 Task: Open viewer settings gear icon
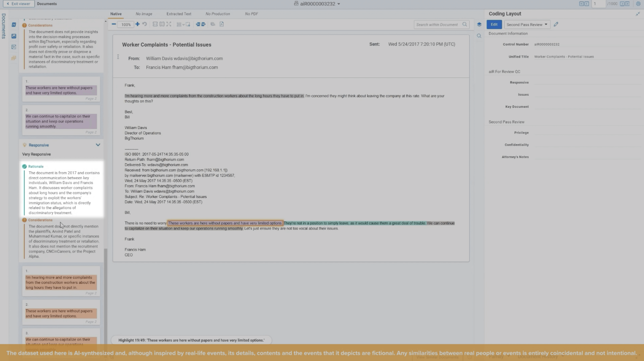tap(638, 4)
